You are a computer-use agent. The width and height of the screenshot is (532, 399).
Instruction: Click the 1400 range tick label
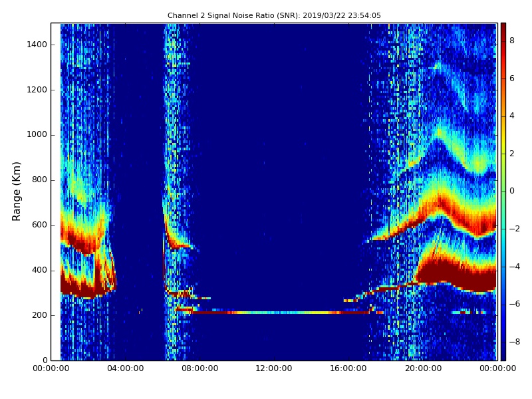[37, 45]
